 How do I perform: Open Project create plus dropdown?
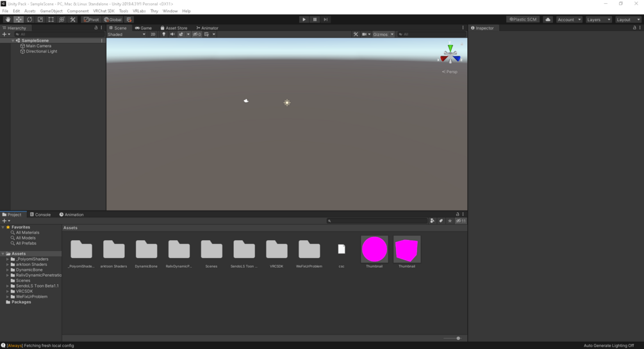tap(6, 221)
